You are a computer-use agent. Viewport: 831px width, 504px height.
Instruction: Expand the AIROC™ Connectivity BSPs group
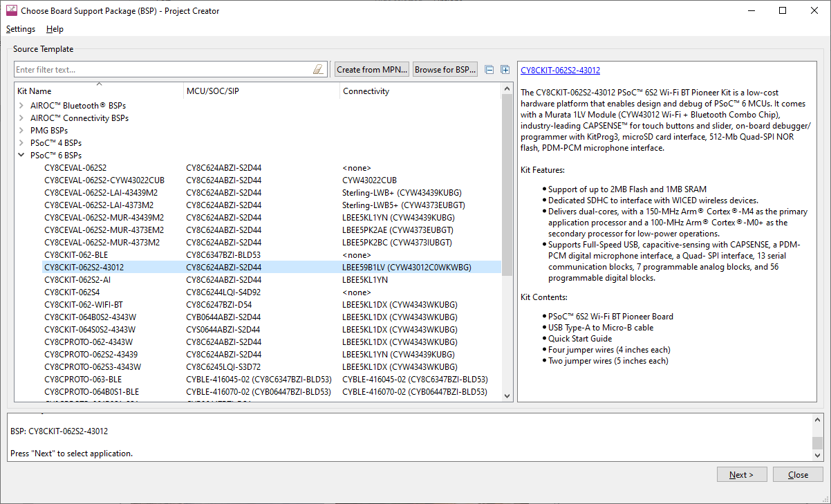pos(21,118)
